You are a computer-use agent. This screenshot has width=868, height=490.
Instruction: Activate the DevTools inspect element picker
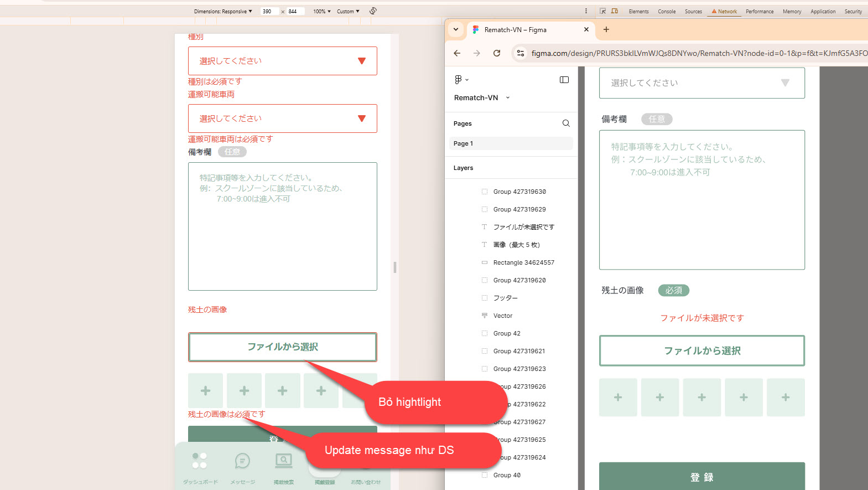tap(602, 11)
